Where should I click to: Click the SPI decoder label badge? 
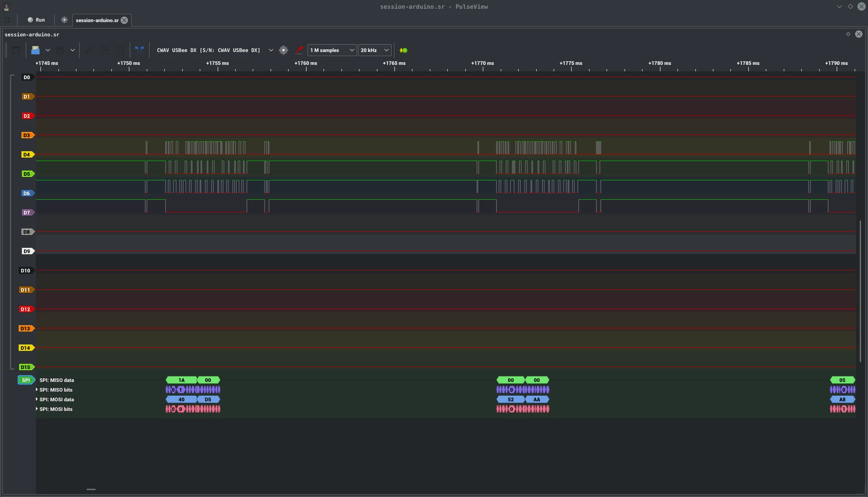click(x=26, y=380)
